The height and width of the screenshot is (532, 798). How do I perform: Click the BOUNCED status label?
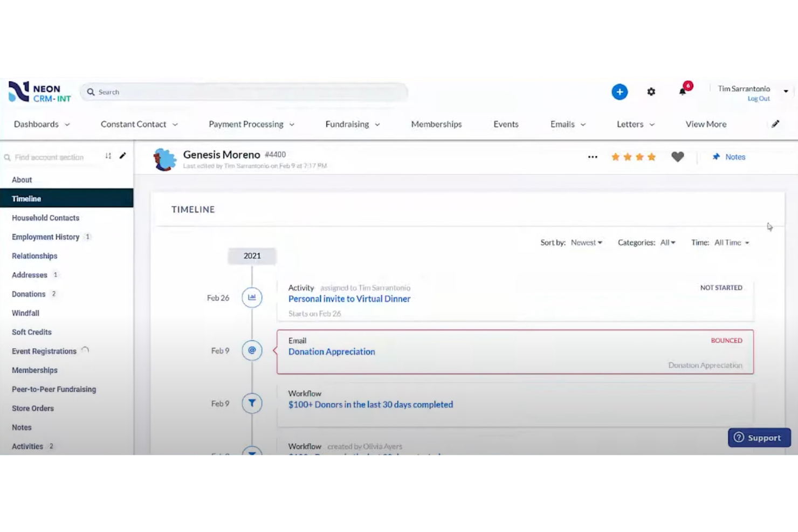[726, 341]
